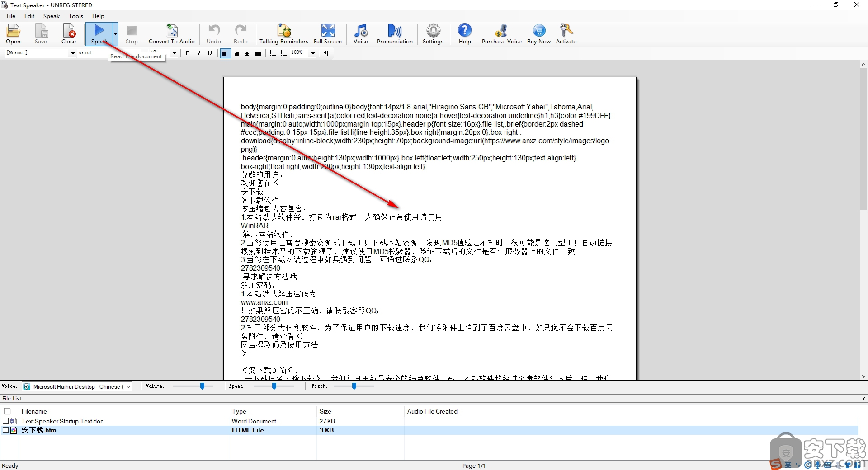Viewport: 868px width, 470px height.
Task: Open Settings gear in toolbar
Action: coord(433,34)
